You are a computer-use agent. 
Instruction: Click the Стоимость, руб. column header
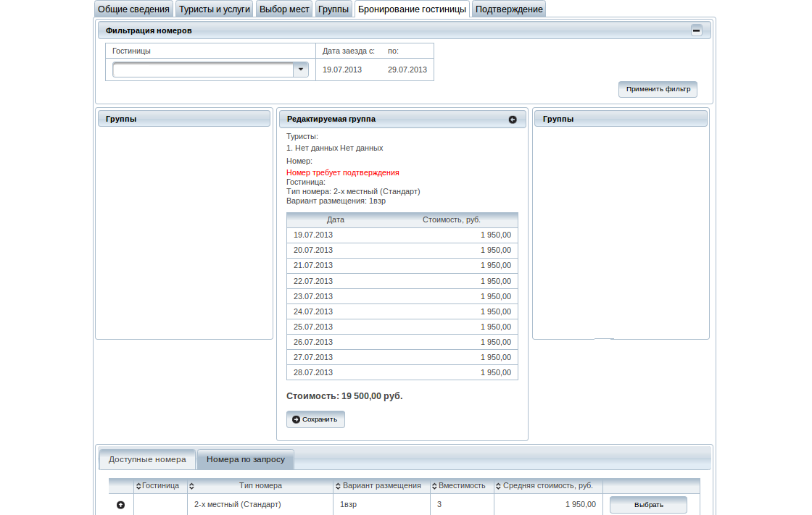click(x=451, y=220)
